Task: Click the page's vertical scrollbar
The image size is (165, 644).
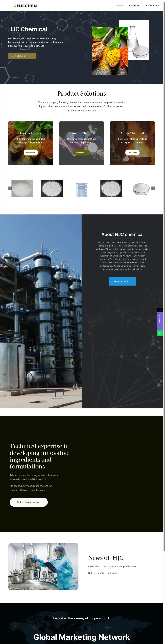Action: tap(164, 275)
